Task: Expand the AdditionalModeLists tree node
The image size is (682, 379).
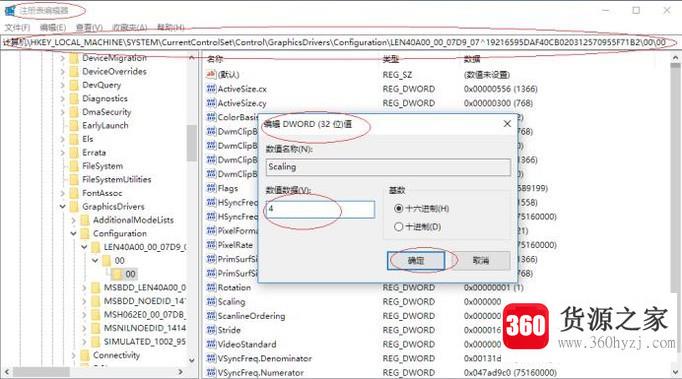Action: pyautogui.click(x=74, y=220)
